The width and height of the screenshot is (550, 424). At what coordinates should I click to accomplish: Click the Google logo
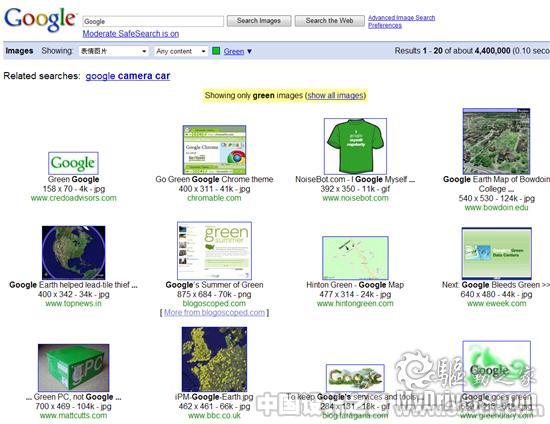[x=40, y=19]
